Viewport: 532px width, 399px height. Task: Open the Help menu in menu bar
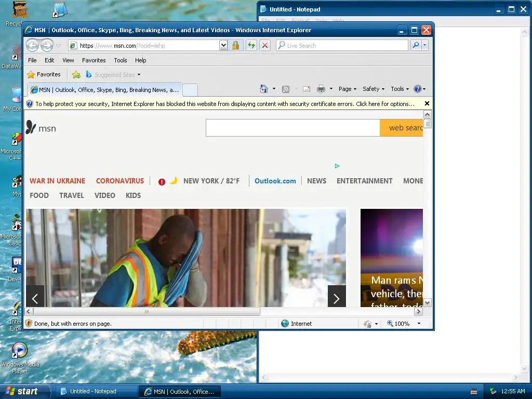tap(140, 60)
